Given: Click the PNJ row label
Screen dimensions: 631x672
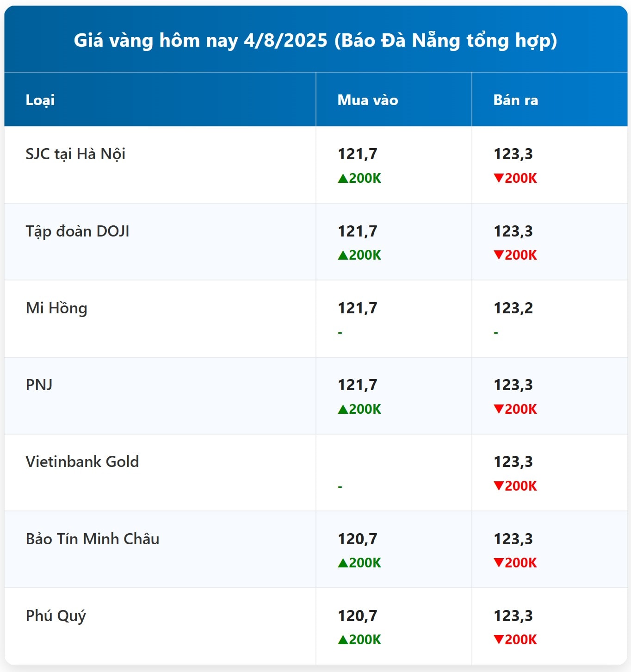Looking at the screenshot, I should point(39,385).
